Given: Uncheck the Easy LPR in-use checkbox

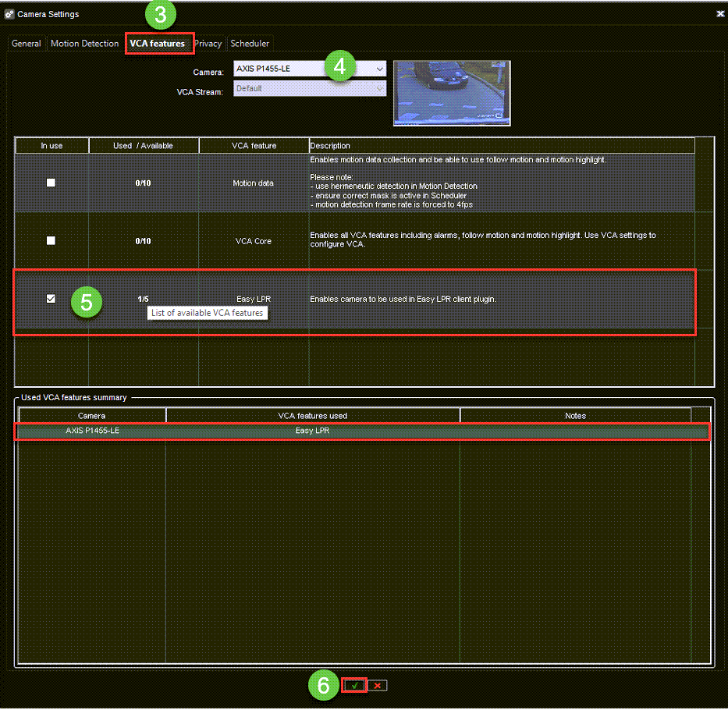Looking at the screenshot, I should 51,298.
